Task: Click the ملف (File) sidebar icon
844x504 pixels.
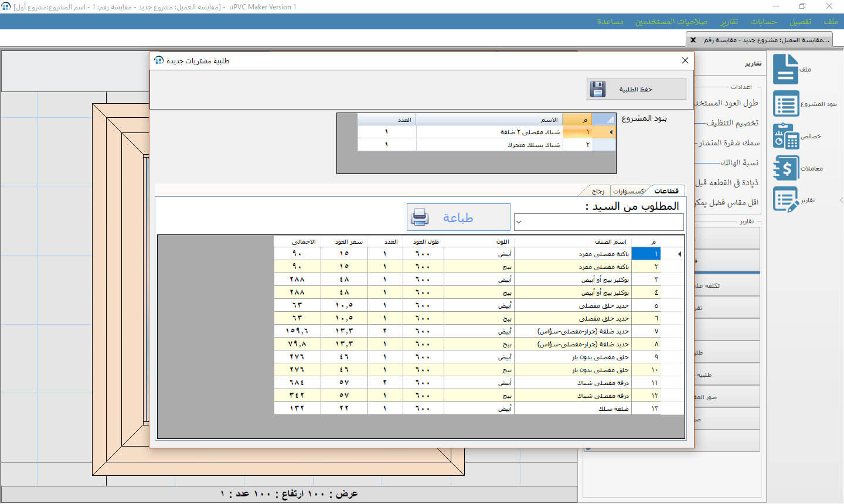Action: 785,69
